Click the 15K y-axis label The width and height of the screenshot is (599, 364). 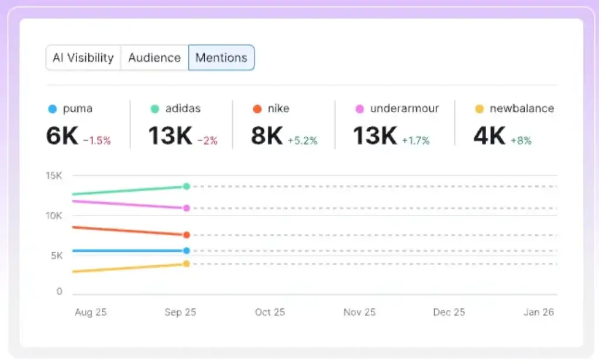tap(54, 175)
